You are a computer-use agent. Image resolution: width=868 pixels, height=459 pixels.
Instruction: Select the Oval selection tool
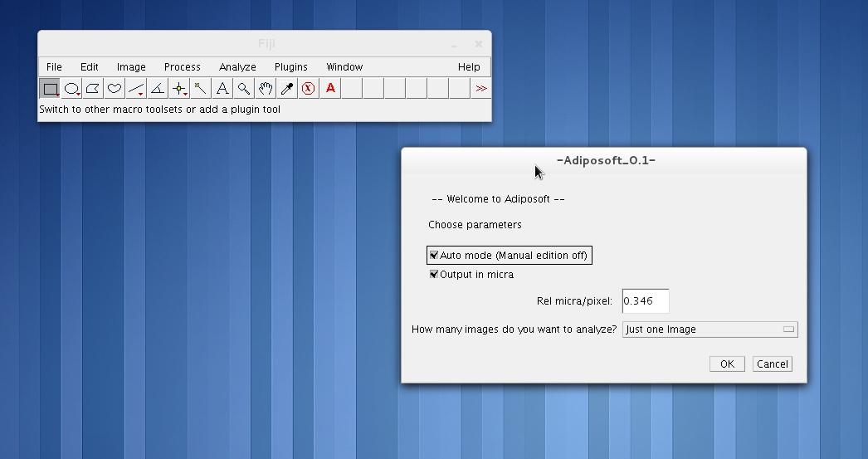(71, 89)
